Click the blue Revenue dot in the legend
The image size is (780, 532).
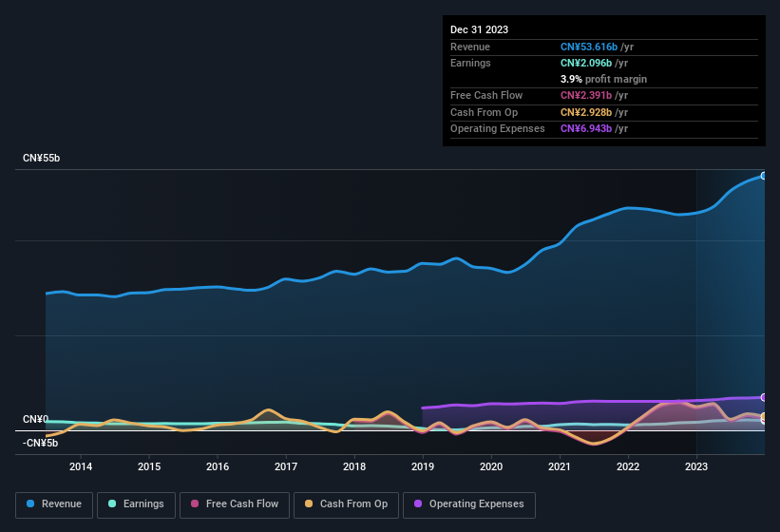tap(31, 504)
